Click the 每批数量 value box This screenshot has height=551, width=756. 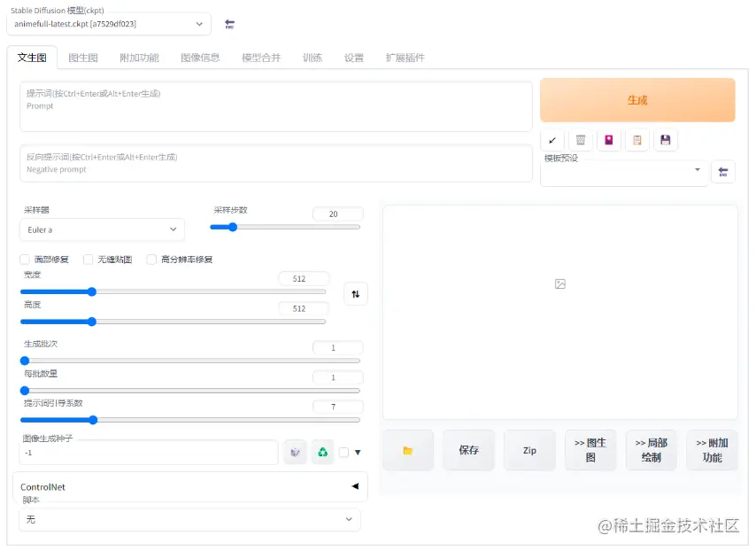click(337, 377)
